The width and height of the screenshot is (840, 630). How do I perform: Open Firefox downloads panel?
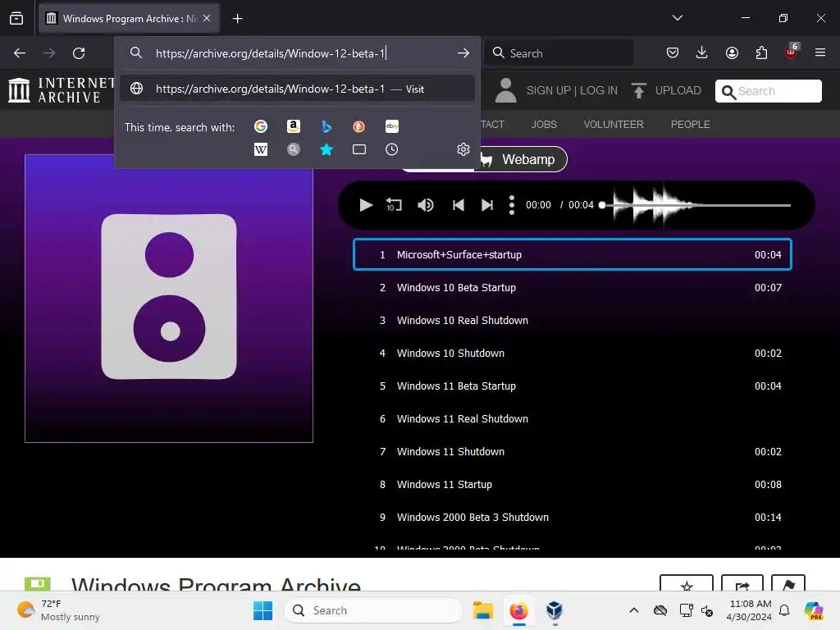click(x=702, y=52)
